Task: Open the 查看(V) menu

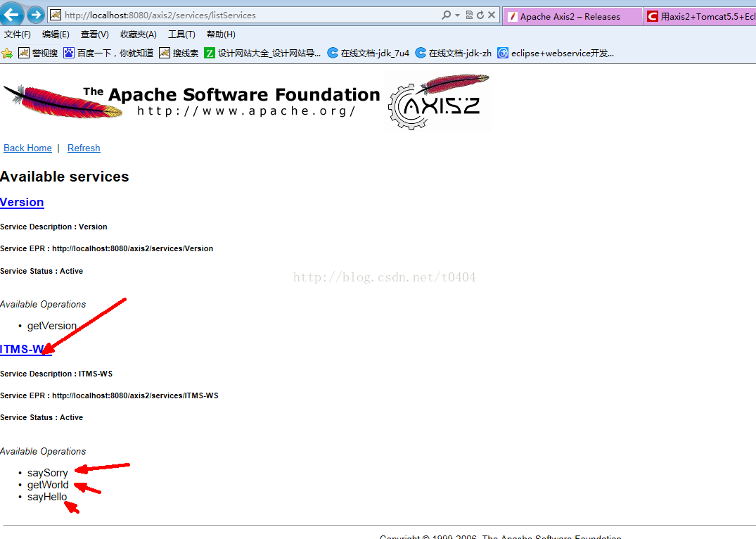Action: [94, 34]
